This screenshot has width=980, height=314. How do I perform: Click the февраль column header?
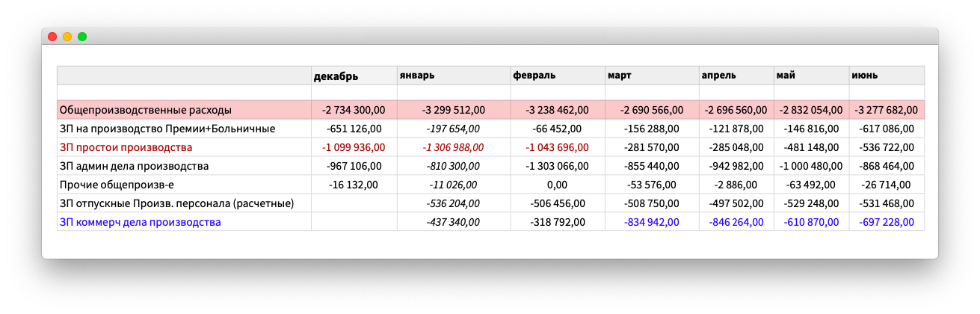(534, 76)
